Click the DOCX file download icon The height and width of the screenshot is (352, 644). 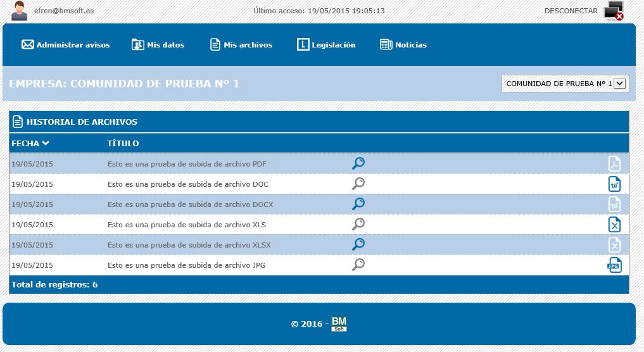614,204
